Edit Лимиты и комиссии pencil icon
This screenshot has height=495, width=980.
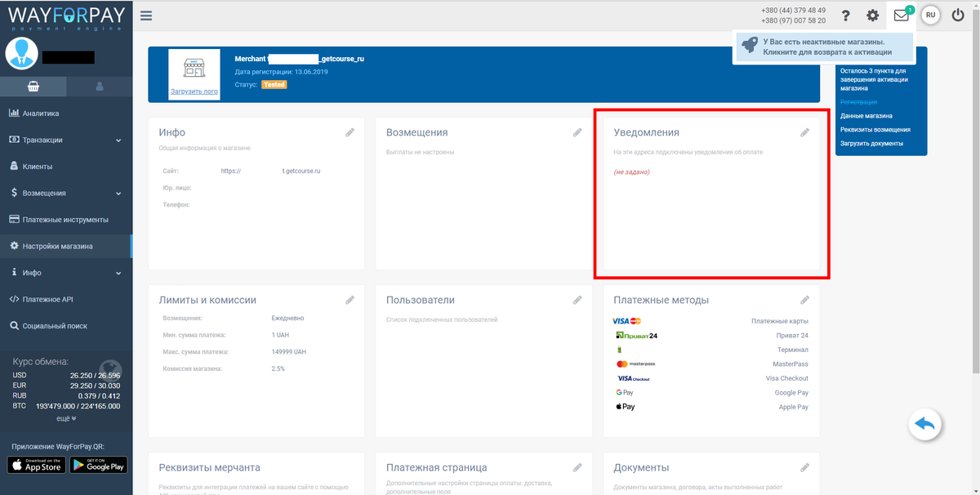350,300
